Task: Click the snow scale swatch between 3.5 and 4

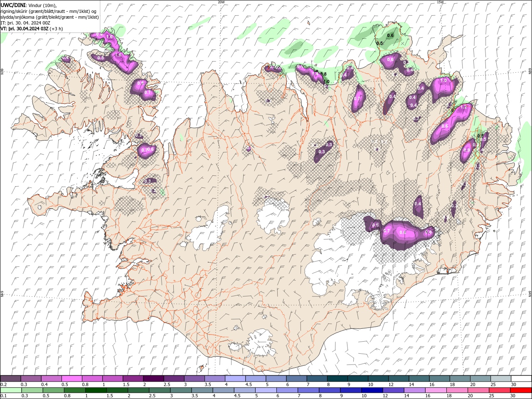Action: coord(215,379)
